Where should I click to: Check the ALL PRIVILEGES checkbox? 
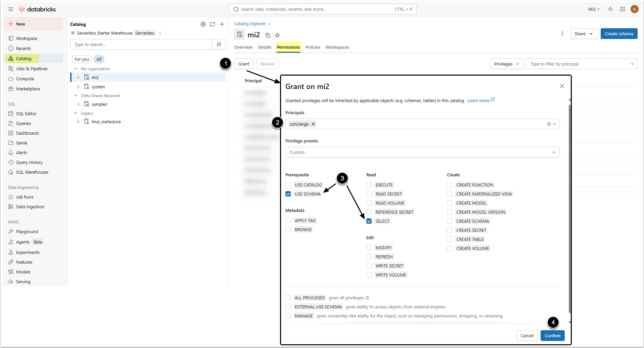[x=288, y=298]
